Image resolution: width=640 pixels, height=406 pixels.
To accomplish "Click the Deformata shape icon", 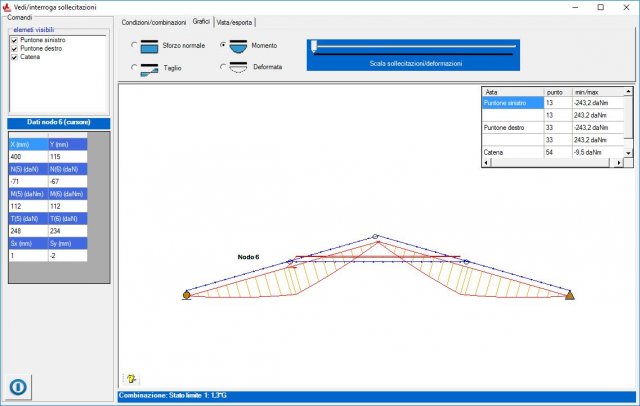I will pos(238,68).
